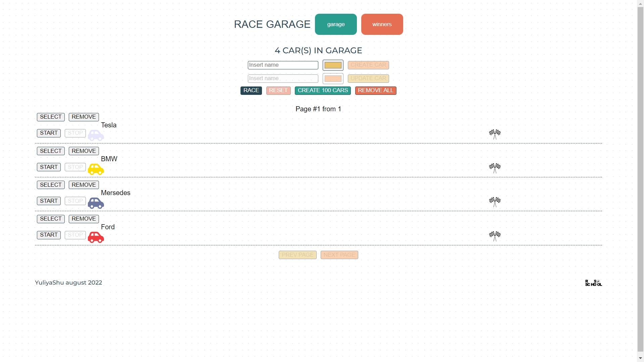Image resolution: width=644 pixels, height=362 pixels.
Task: Click the finish flag in Ford's lane
Action: [x=495, y=236]
